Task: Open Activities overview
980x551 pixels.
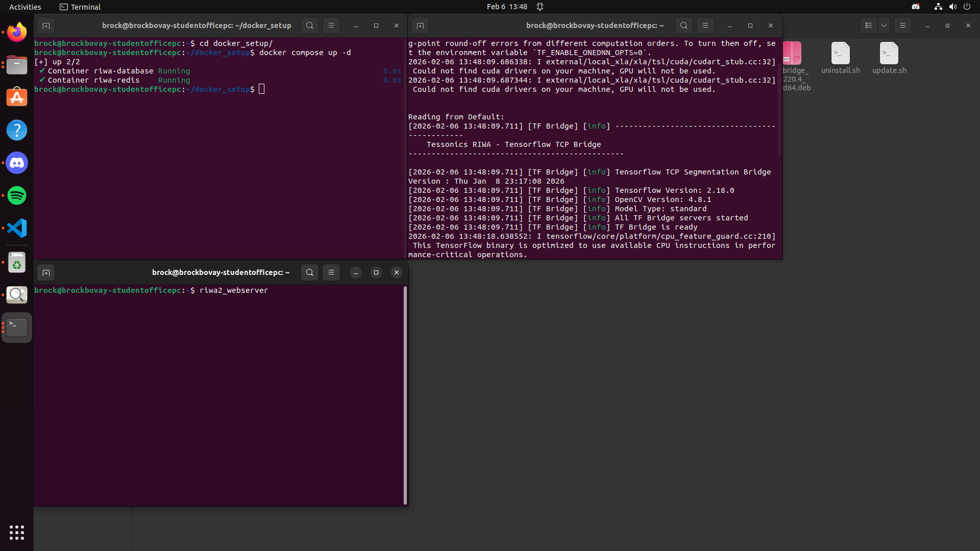Action: pyautogui.click(x=25, y=7)
